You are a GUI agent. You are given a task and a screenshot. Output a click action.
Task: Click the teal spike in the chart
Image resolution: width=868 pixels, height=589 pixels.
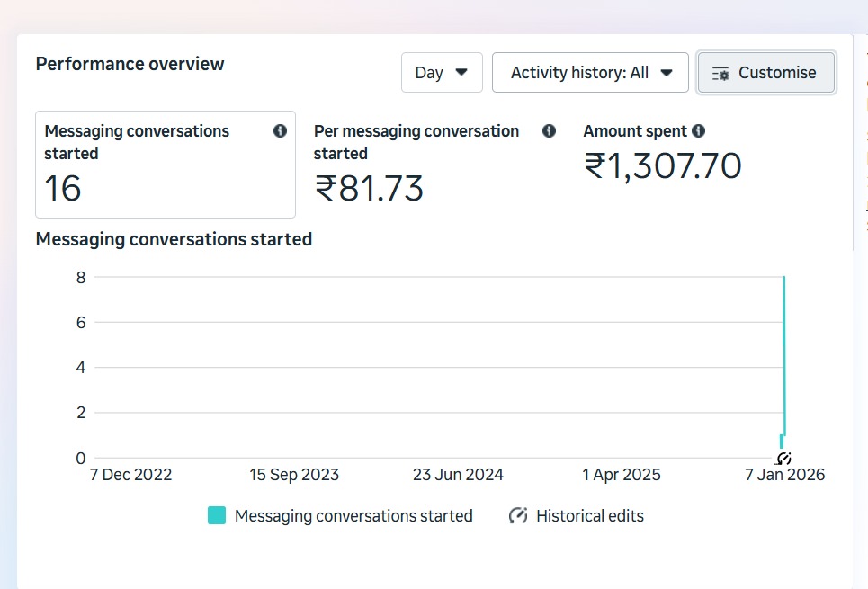[x=784, y=360]
